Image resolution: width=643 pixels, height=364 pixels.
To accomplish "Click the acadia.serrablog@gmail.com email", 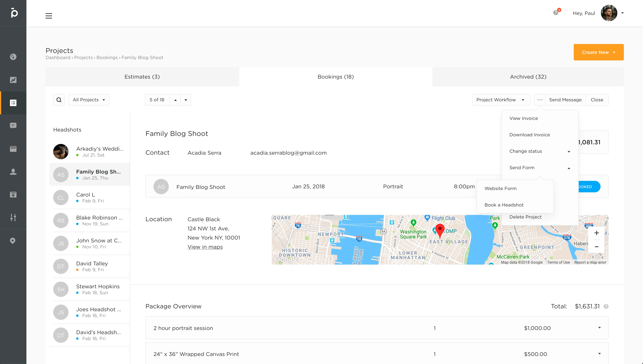I will coord(288,153).
